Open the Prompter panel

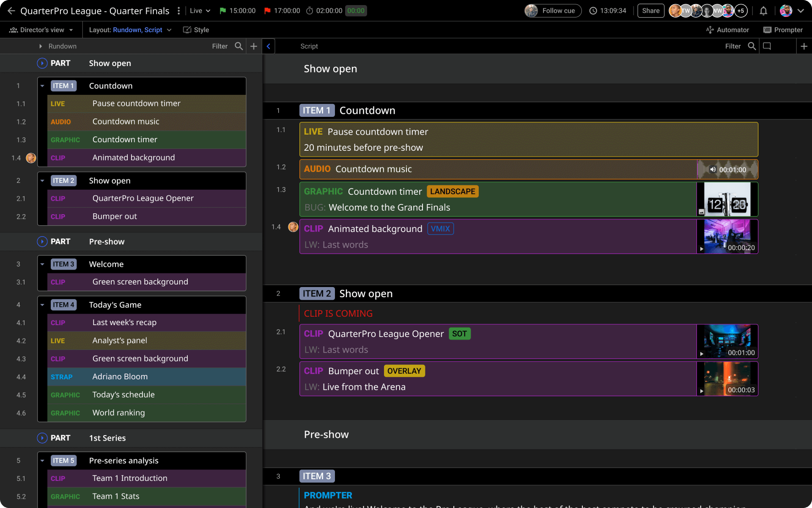pyautogui.click(x=783, y=30)
